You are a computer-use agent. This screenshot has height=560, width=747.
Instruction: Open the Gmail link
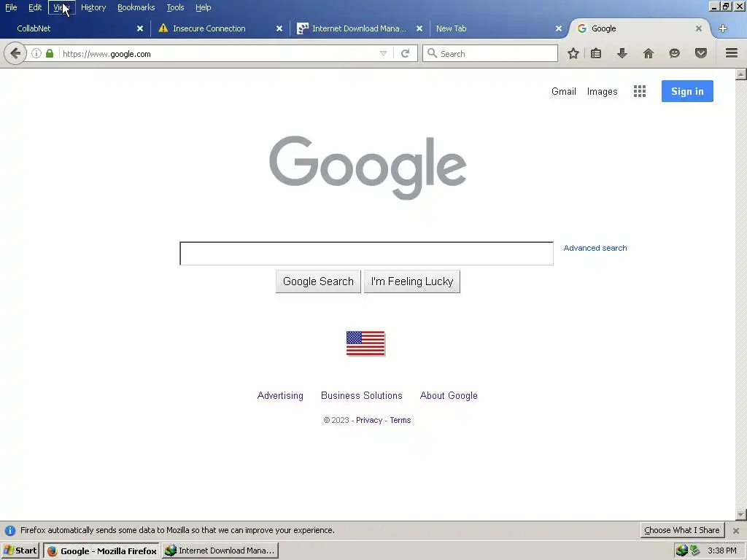pyautogui.click(x=564, y=91)
